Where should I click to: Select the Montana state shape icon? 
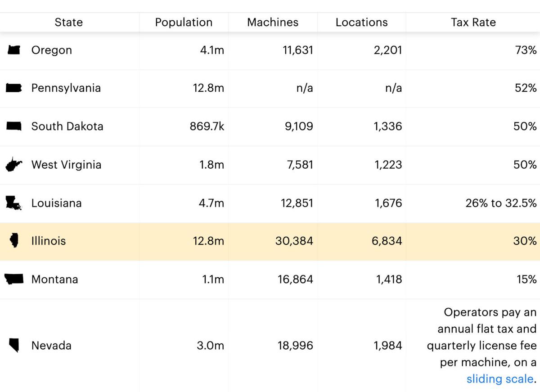point(14,279)
